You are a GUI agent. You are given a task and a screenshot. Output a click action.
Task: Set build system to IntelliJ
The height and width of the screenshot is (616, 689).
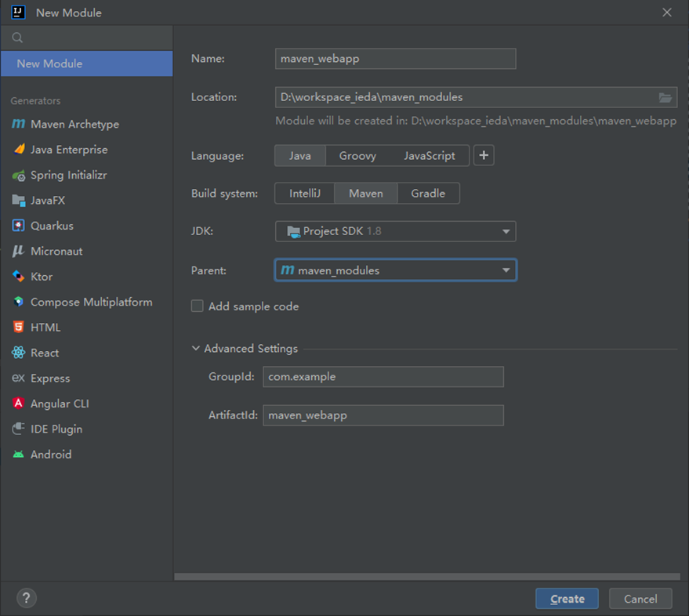click(304, 194)
